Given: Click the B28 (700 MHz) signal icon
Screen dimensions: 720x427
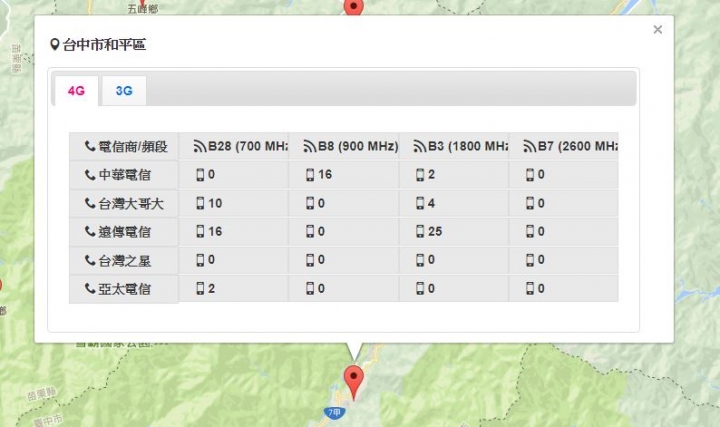Looking at the screenshot, I should coord(200,146).
